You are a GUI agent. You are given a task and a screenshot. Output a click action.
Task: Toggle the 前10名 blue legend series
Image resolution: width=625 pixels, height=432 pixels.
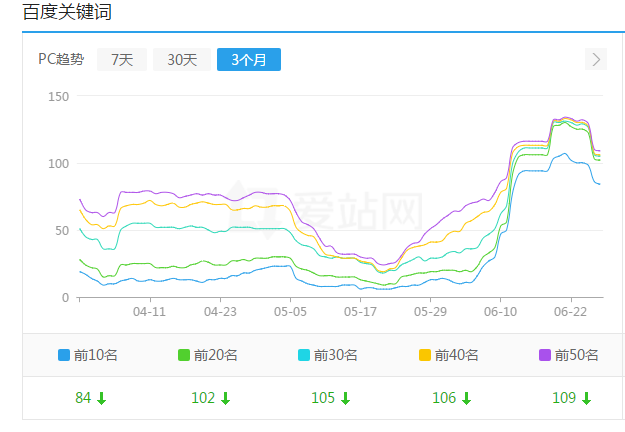tap(96, 354)
